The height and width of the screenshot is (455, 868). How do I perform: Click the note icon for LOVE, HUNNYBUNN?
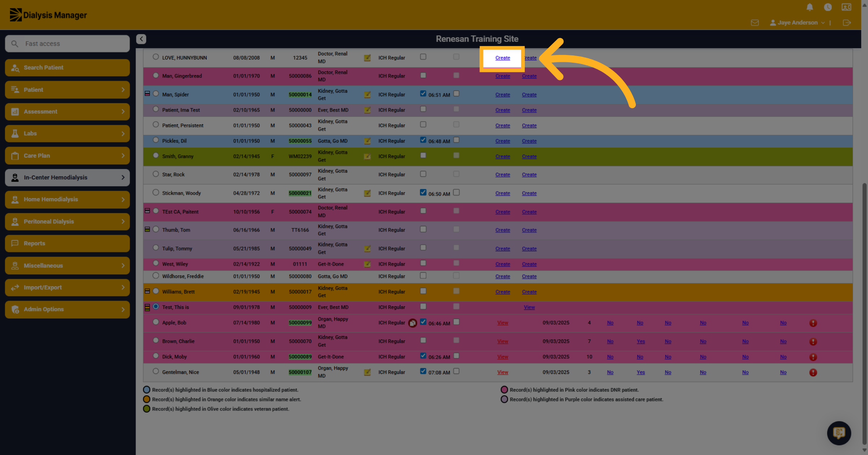(x=367, y=58)
